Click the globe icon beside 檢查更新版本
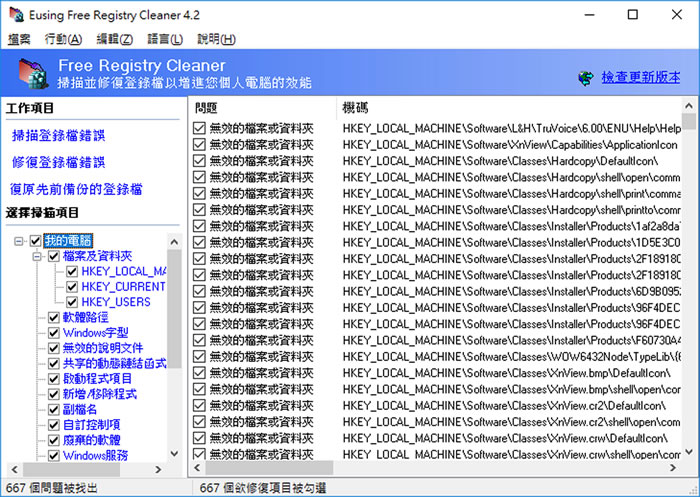700x497 pixels. (583, 78)
